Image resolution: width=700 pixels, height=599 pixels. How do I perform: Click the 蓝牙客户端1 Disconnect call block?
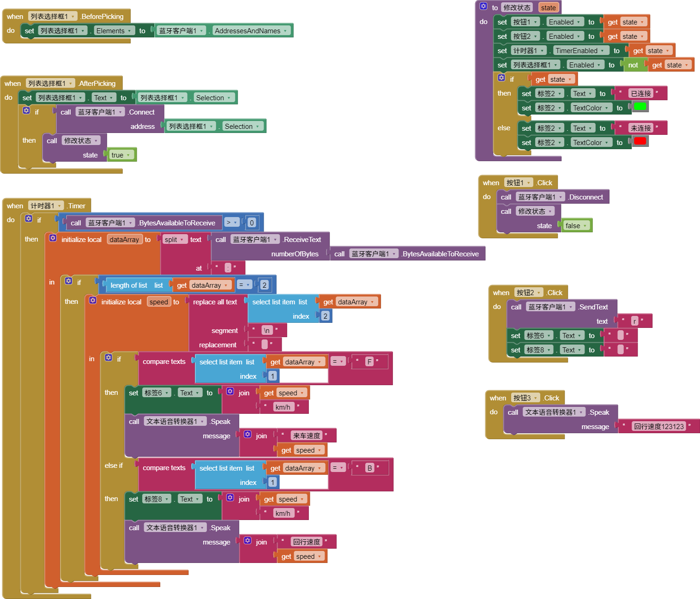[585, 197]
